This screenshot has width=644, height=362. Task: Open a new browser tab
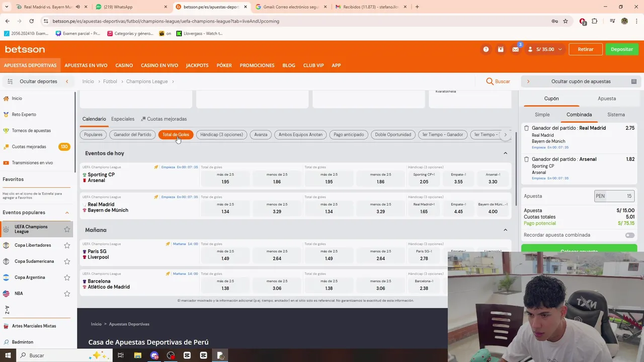point(417,7)
